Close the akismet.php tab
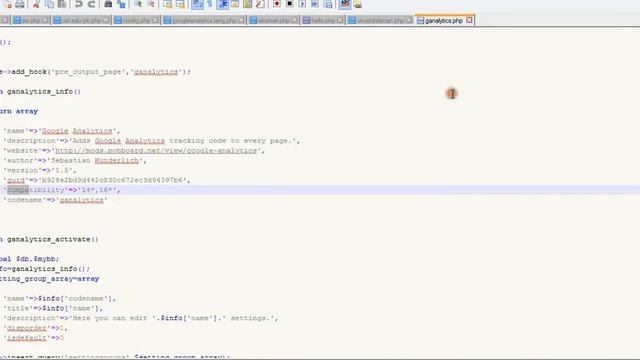Screen dimensions: 640x360 tap(295, 20)
